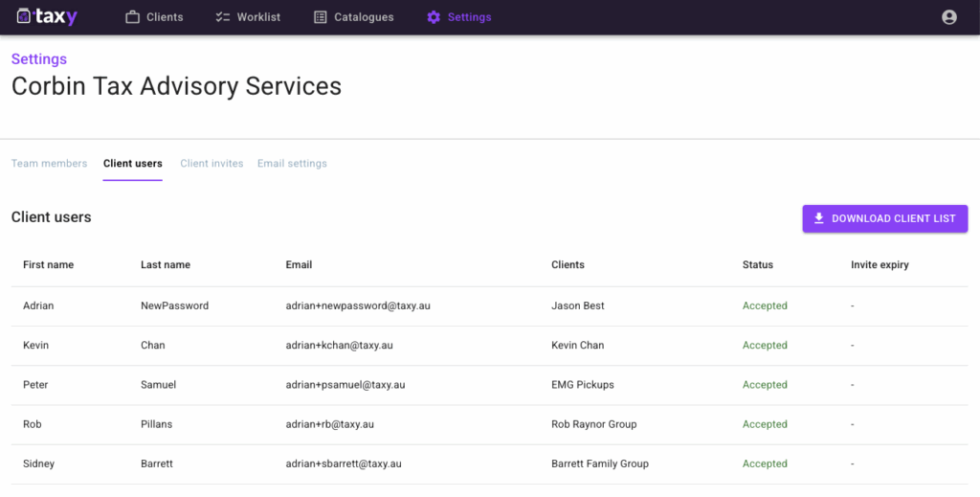Click the briefcase icon next to Clients
The width and height of the screenshot is (980, 497).
133,17
